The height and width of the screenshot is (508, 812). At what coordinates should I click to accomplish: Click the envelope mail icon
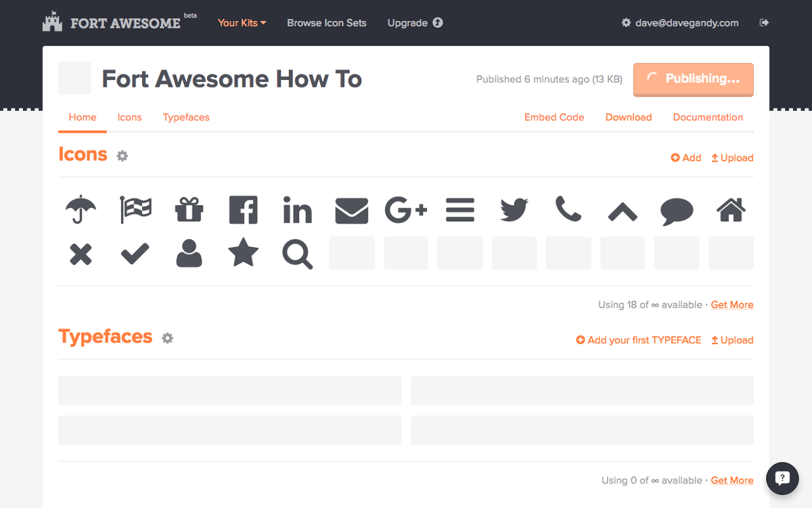point(351,210)
